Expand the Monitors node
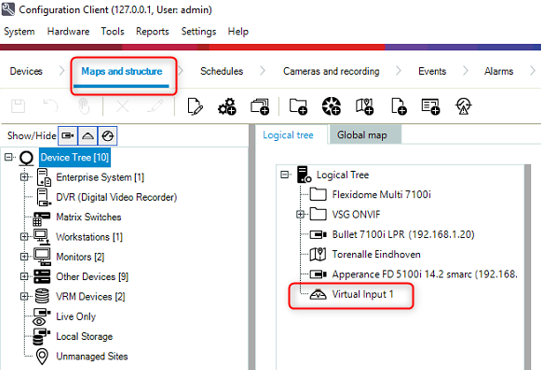 pos(24,256)
